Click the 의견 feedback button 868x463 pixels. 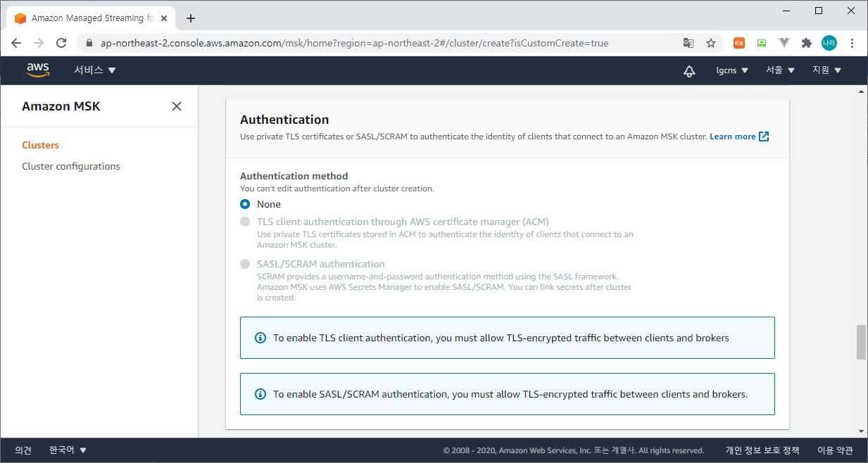pyautogui.click(x=23, y=450)
